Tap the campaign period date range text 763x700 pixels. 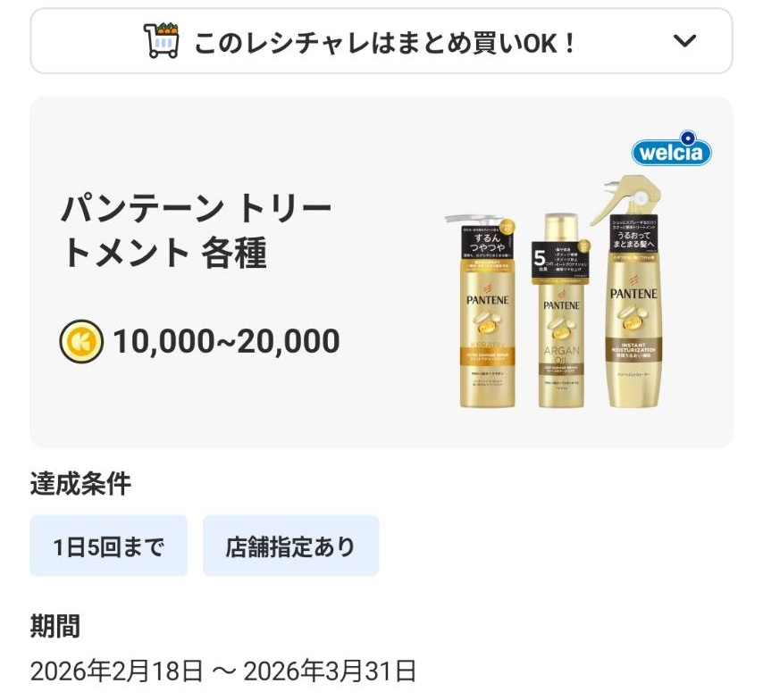[x=222, y=671]
